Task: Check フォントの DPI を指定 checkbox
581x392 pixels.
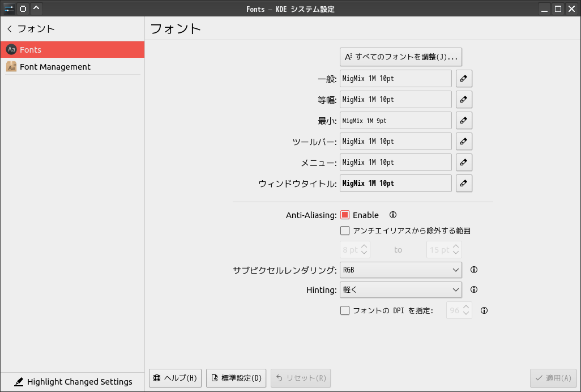Action: (x=345, y=310)
